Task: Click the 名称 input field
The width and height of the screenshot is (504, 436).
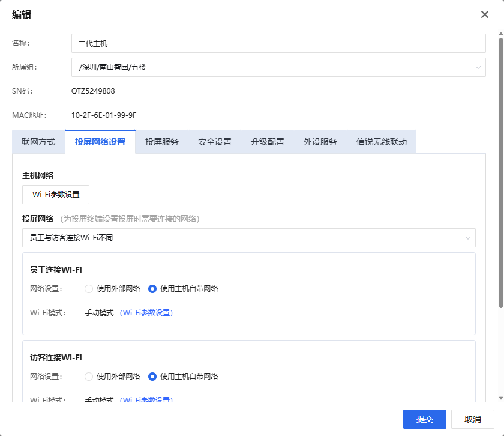Action: [x=278, y=43]
